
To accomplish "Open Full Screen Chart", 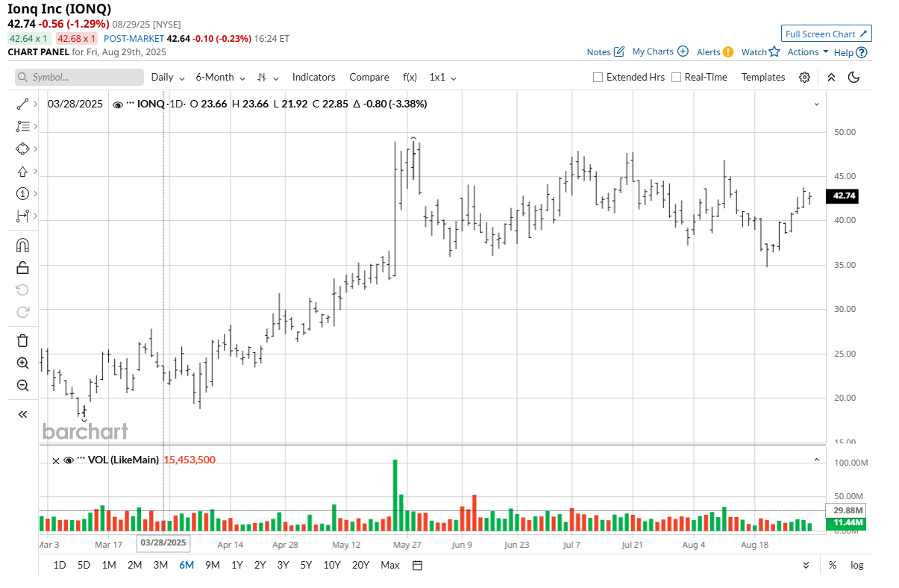I will (827, 34).
